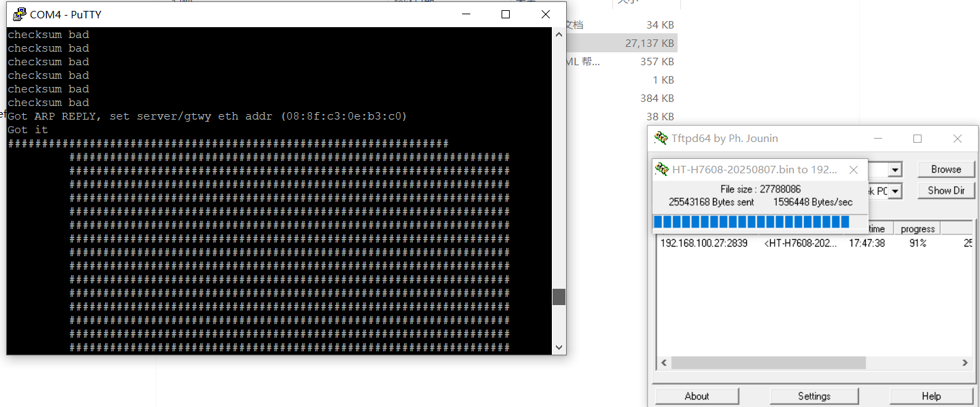The image size is (980, 407).
Task: Click the time column header in Tftpd64
Action: pos(877,229)
